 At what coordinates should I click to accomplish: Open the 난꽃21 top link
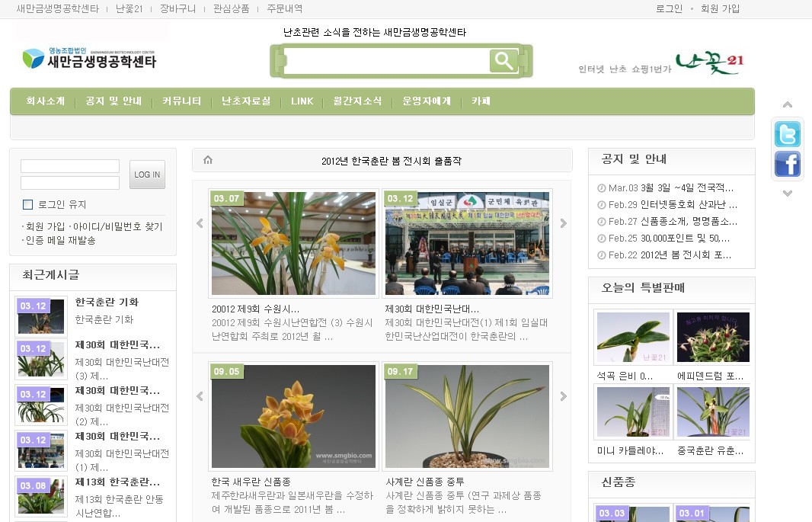click(x=129, y=9)
